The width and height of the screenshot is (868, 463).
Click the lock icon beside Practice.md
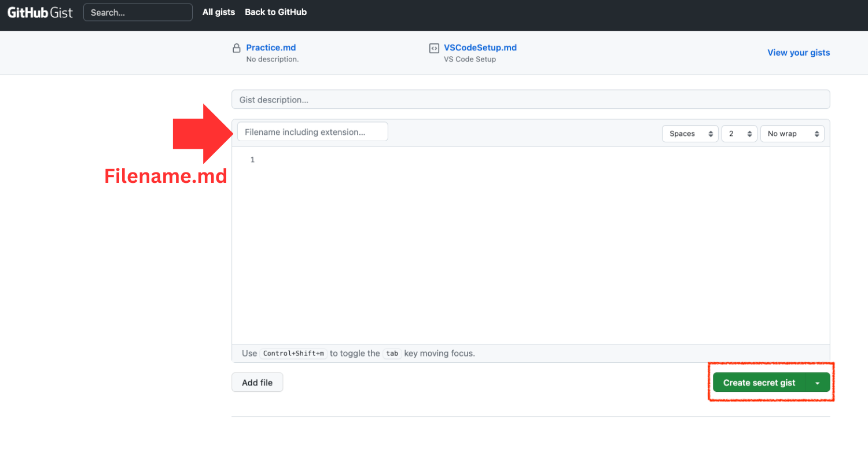[x=236, y=47]
